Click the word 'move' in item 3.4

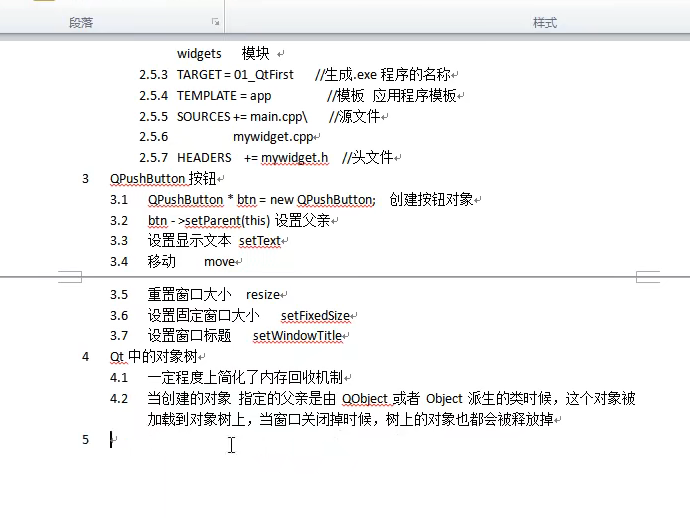(x=219, y=262)
